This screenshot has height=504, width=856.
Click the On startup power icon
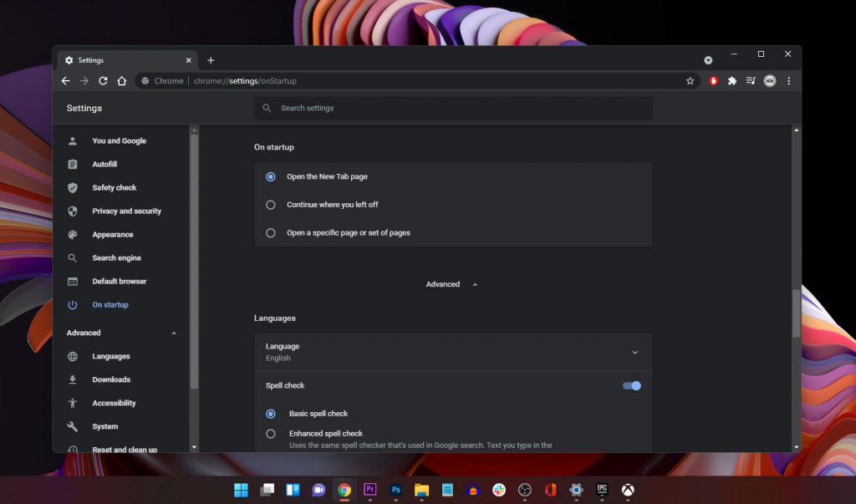(x=73, y=305)
